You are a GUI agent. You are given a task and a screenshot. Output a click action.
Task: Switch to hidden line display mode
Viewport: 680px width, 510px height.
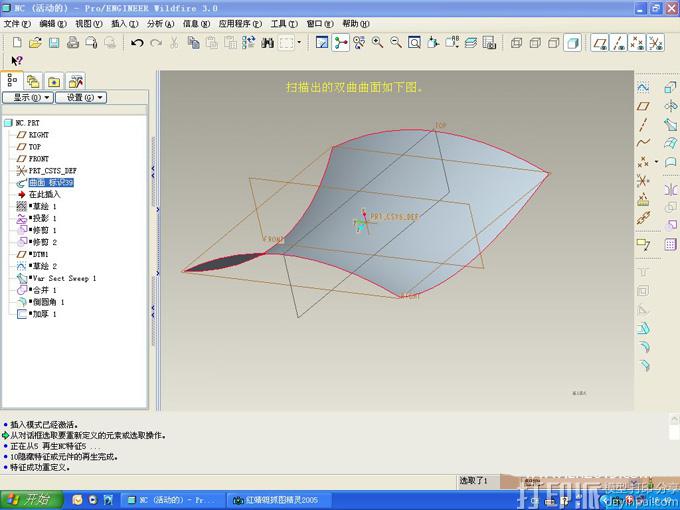click(535, 42)
